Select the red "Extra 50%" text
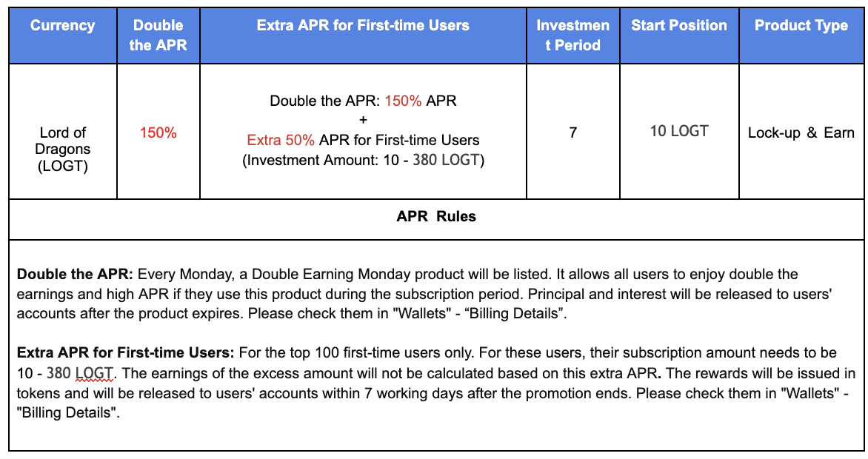The image size is (868, 459). coord(281,140)
